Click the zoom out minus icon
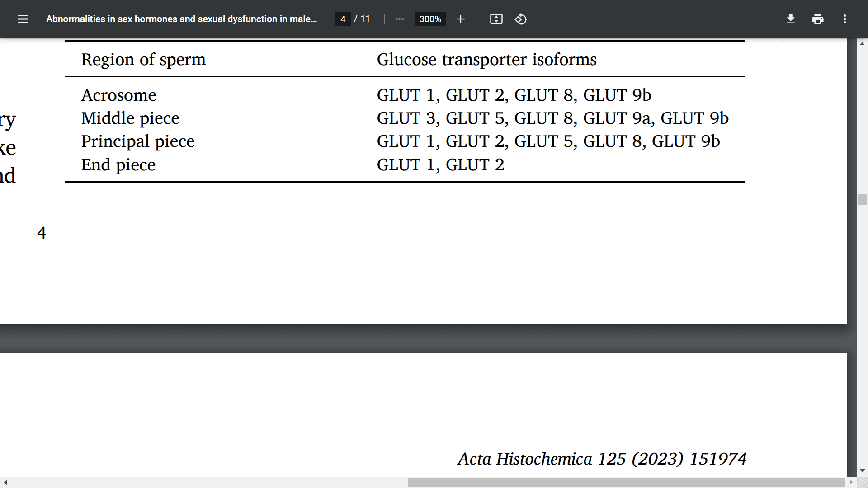868x488 pixels. pyautogui.click(x=401, y=19)
